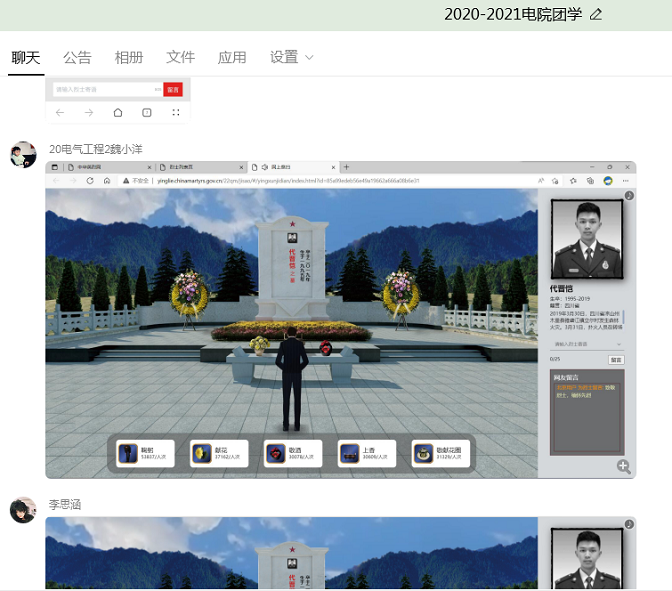Select the 聊天 tab
Image resolution: width=672 pixels, height=591 pixels.
tap(26, 57)
